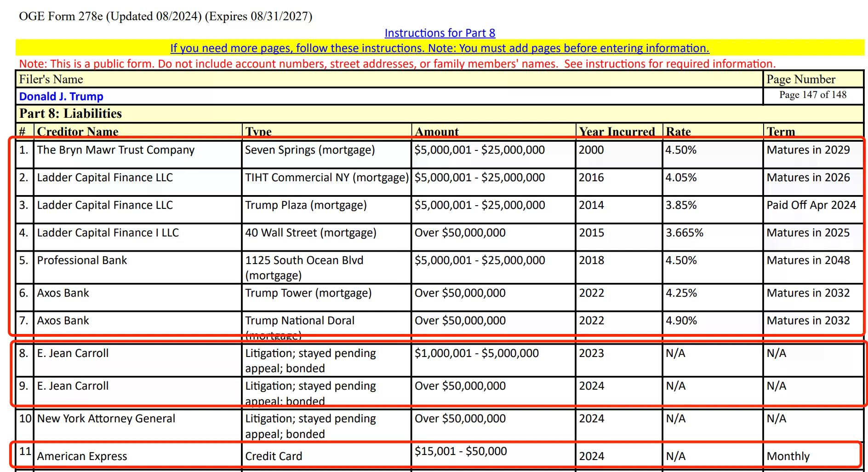The width and height of the screenshot is (868, 472).
Task: Click the TIHT Commercial NY (mortgage) cell
Action: (x=326, y=178)
